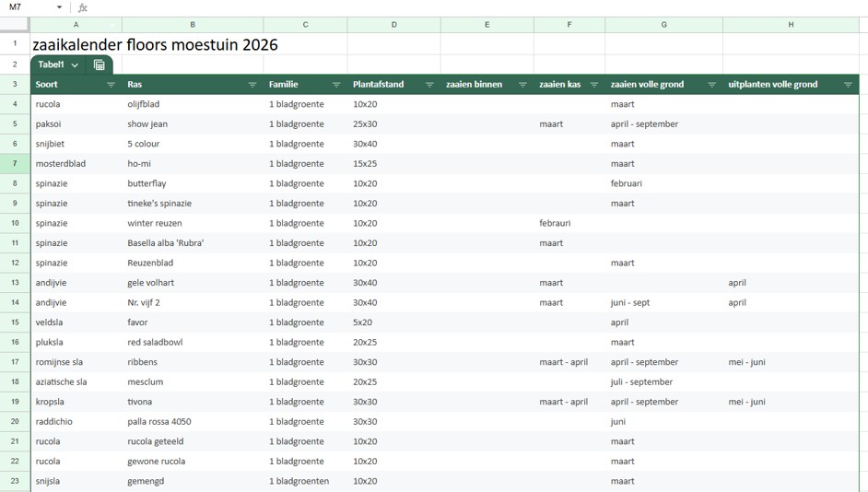This screenshot has width=868, height=492.
Task: Click the table view icon beside Tabel1
Action: [x=100, y=65]
